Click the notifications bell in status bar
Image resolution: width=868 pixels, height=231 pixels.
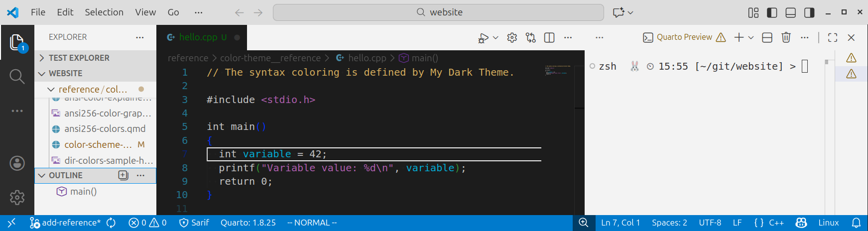[856, 223]
